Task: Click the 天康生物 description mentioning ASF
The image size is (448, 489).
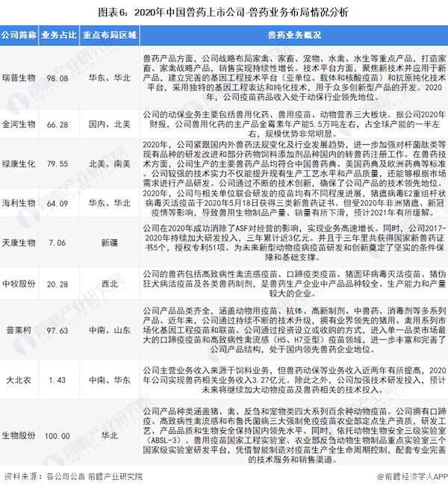Action: click(294, 243)
